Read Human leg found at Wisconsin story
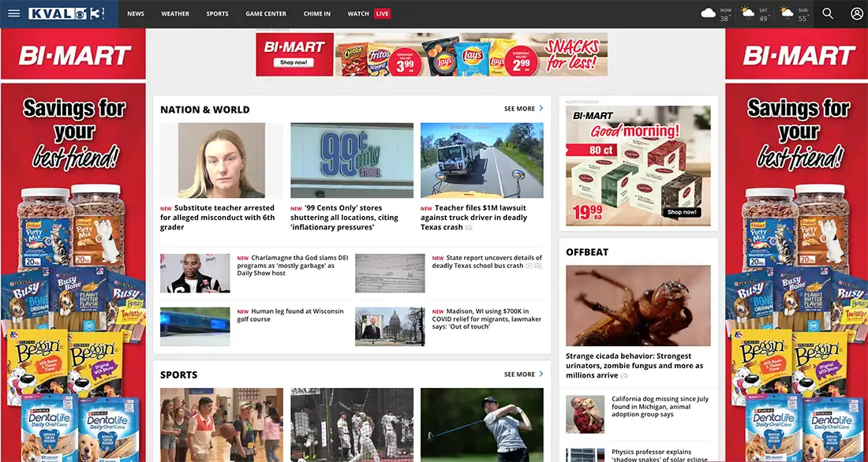Viewport: 868px width, 462px height. tap(290, 315)
